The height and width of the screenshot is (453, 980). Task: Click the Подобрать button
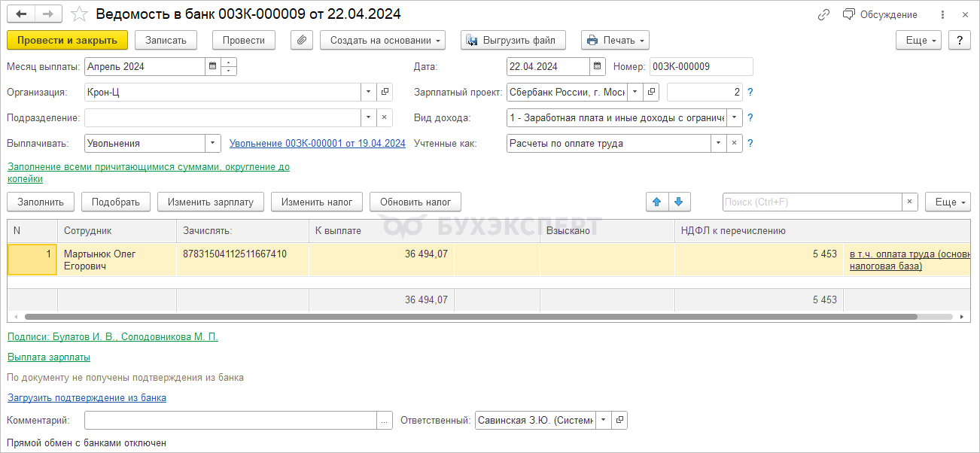[116, 202]
